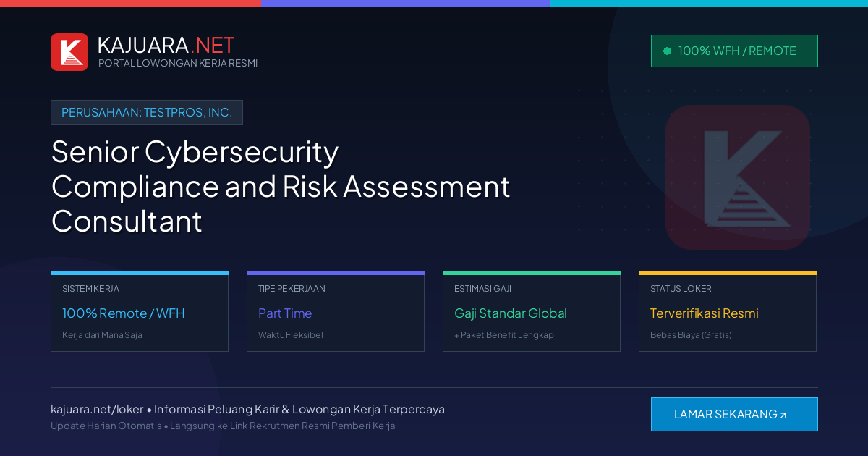This screenshot has height=456, width=868.
Task: Click the Update Harian Otomatis footer text
Action: (x=223, y=426)
